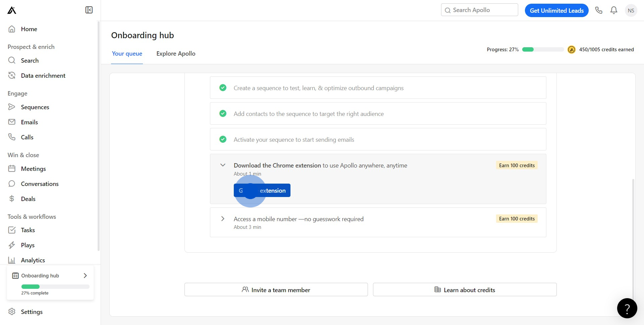Viewport: 644px width, 325px height.
Task: Click Invite a team member button
Action: [276, 290]
